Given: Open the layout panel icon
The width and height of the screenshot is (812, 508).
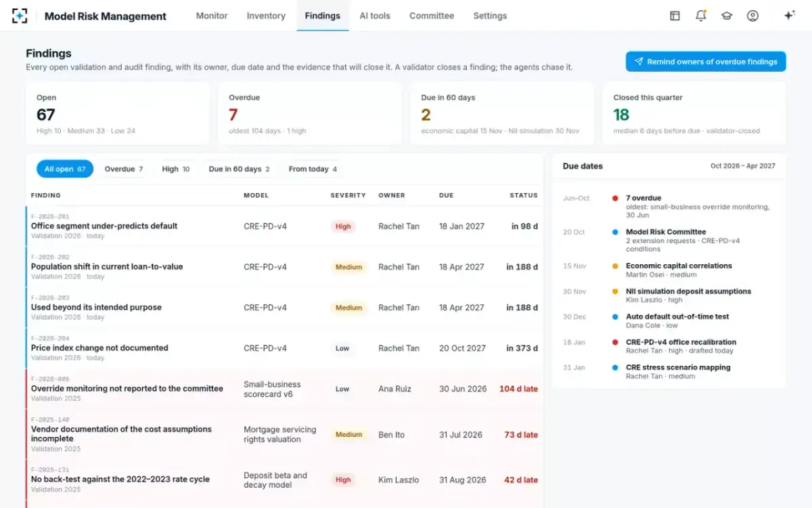Looking at the screenshot, I should click(675, 16).
